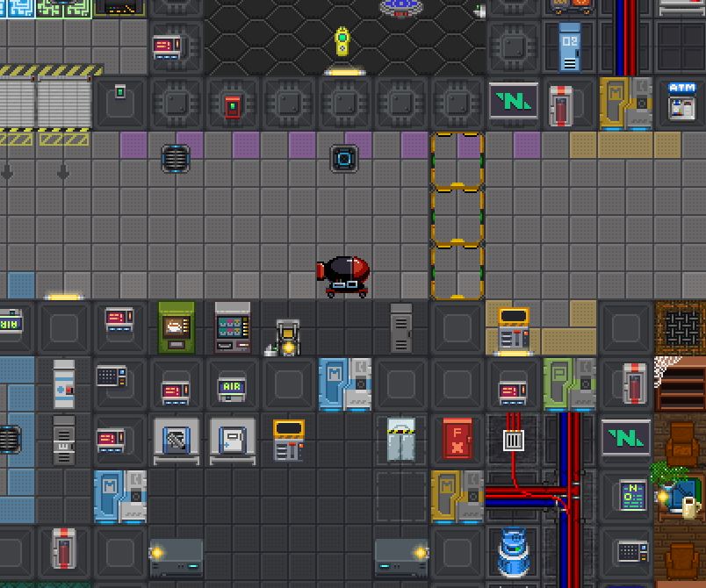This screenshot has height=588, width=706.
Task: Click the ATM machine on the wall
Action: pyautogui.click(x=681, y=101)
